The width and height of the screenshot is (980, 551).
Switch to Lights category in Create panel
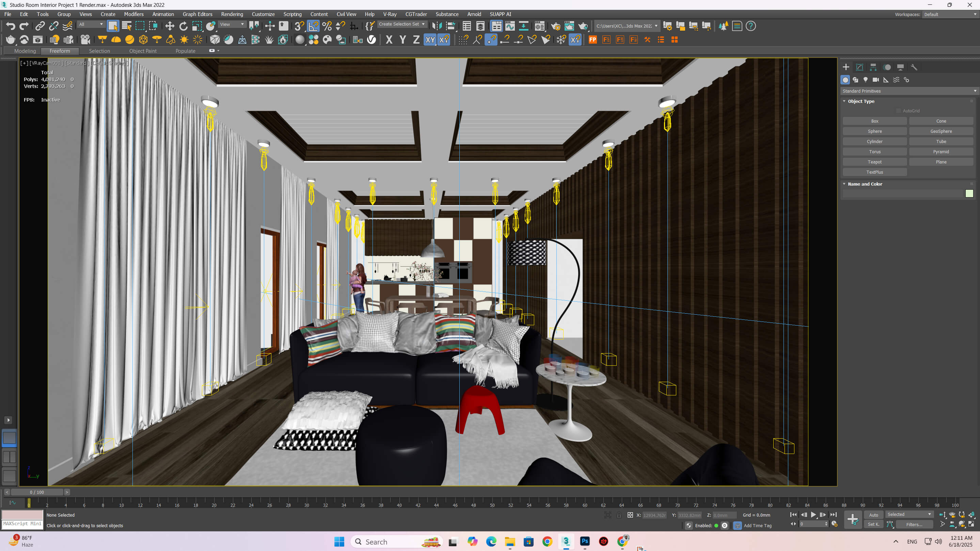866,80
